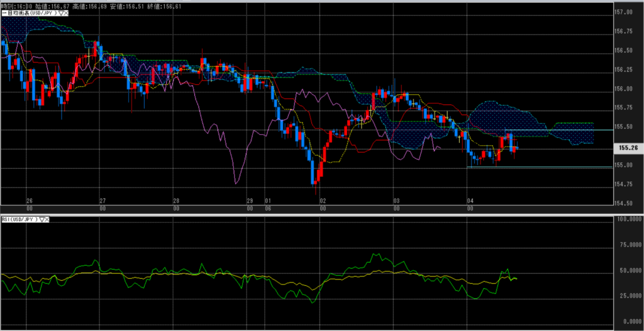The width and height of the screenshot is (644, 331).
Task: Close the Ichimoku indicator with its X
Action: (65, 14)
